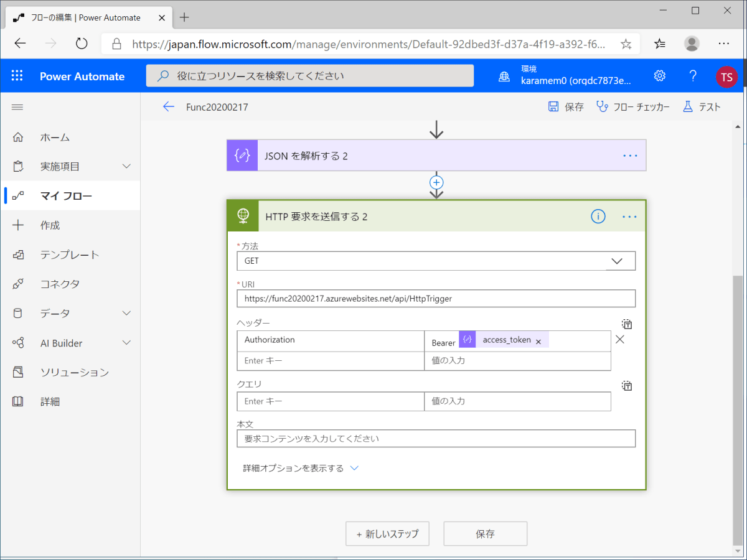Open browser settings and more menu
Screen dimensions: 747x560
coord(723,44)
